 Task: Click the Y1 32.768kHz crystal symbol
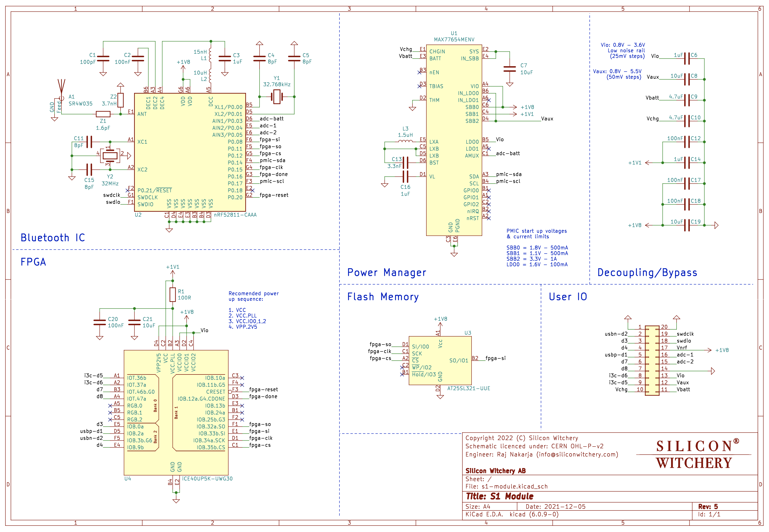(277, 97)
